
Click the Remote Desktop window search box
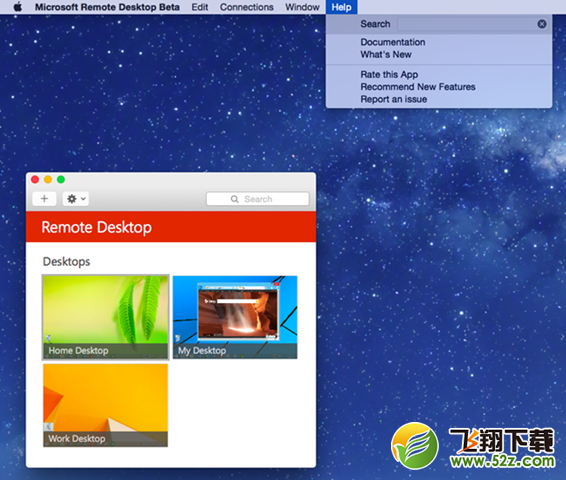[258, 199]
